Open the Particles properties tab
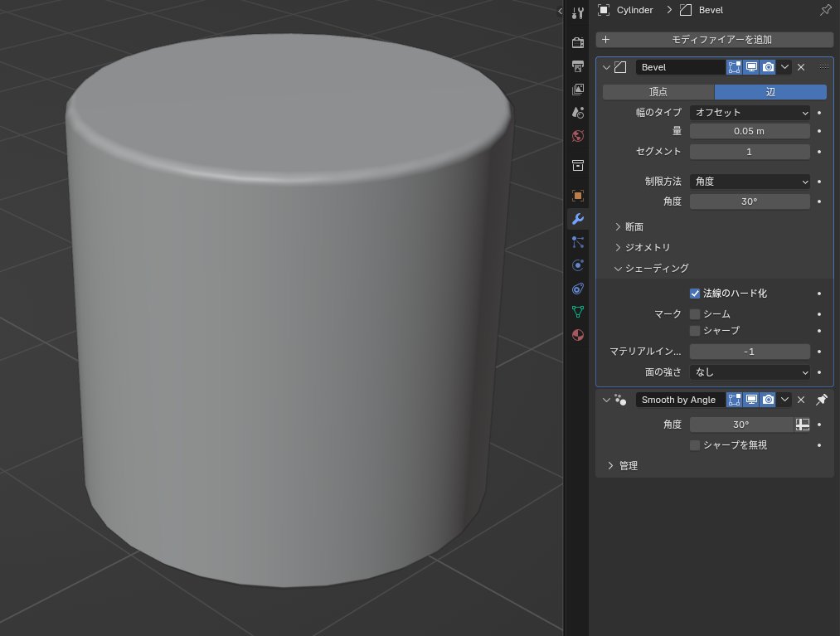 point(577,242)
